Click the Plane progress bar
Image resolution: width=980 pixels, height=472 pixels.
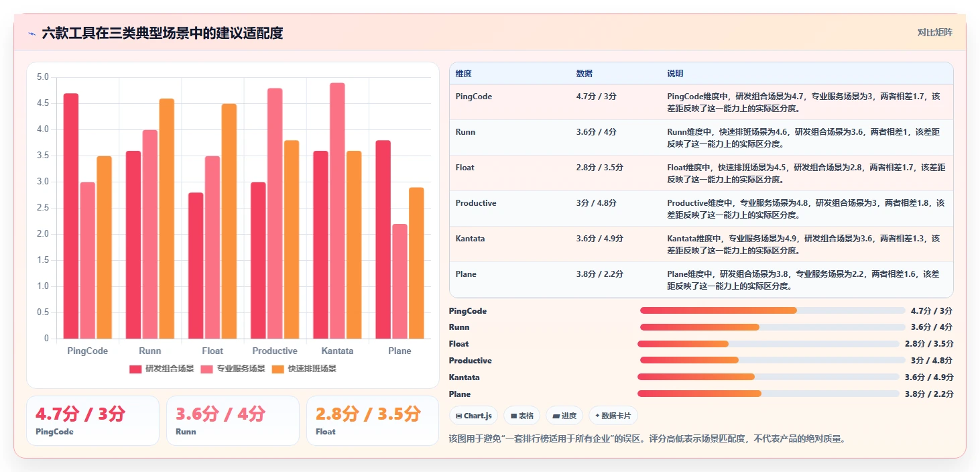click(768, 394)
